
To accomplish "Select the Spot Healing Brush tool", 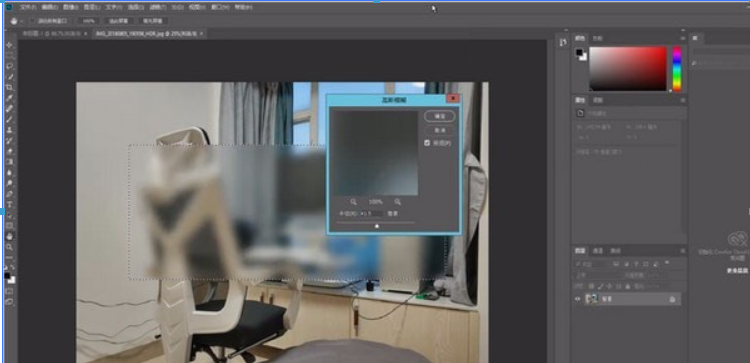I will (9, 109).
